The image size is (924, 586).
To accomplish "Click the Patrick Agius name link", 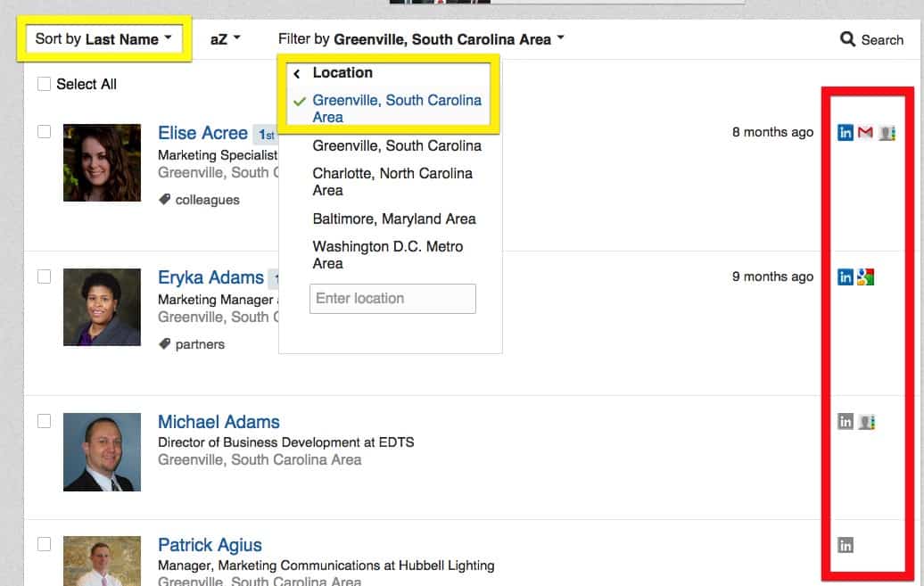I will click(210, 545).
